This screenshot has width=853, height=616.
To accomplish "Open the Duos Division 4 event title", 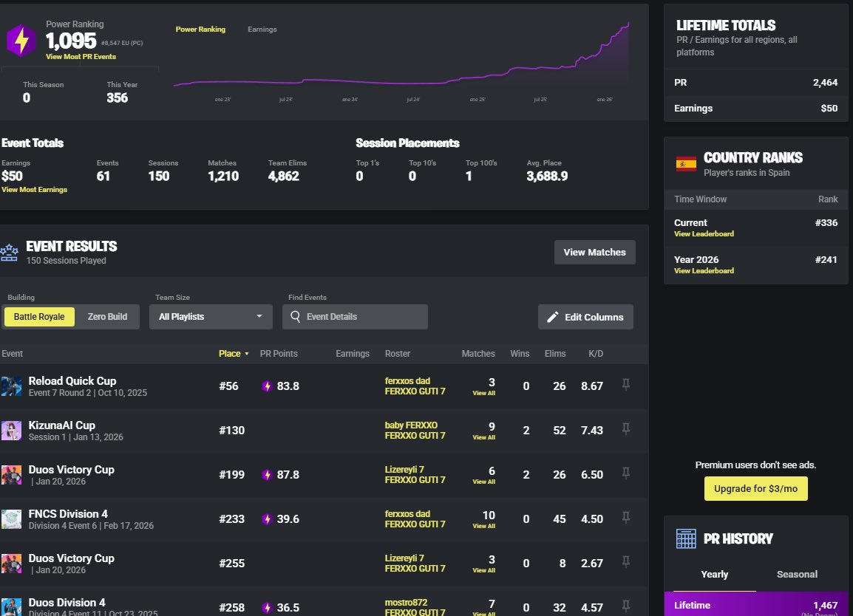I will (67, 603).
